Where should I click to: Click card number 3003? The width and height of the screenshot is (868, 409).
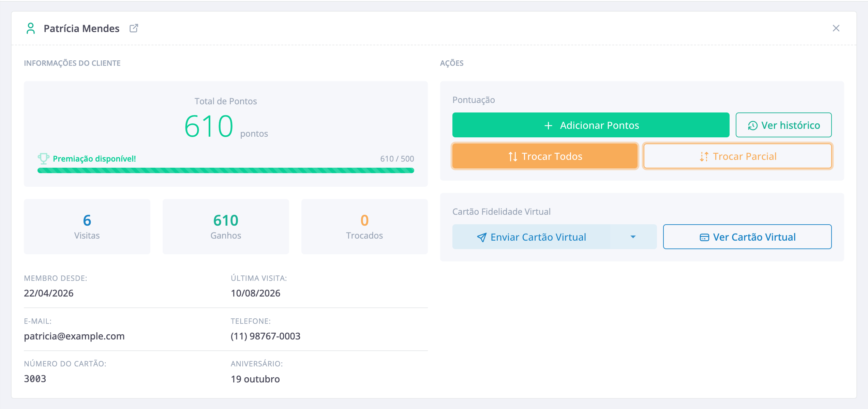pos(35,379)
